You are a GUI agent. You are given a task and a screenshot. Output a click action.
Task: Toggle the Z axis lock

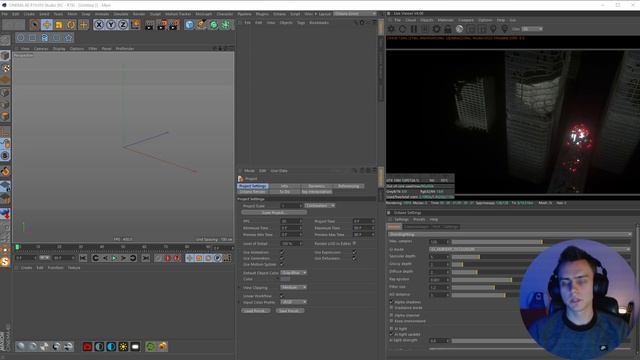(122, 25)
